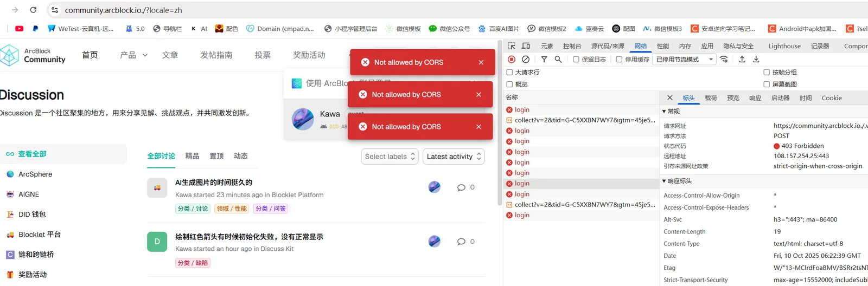Export HAR file with download arrow
This screenshot has height=286, width=868.
tap(756, 59)
